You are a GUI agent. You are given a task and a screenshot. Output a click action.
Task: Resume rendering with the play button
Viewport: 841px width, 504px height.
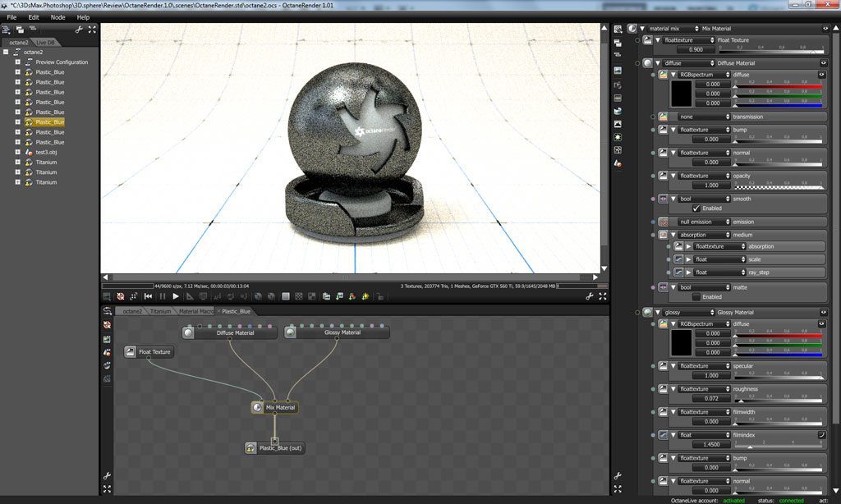176,296
